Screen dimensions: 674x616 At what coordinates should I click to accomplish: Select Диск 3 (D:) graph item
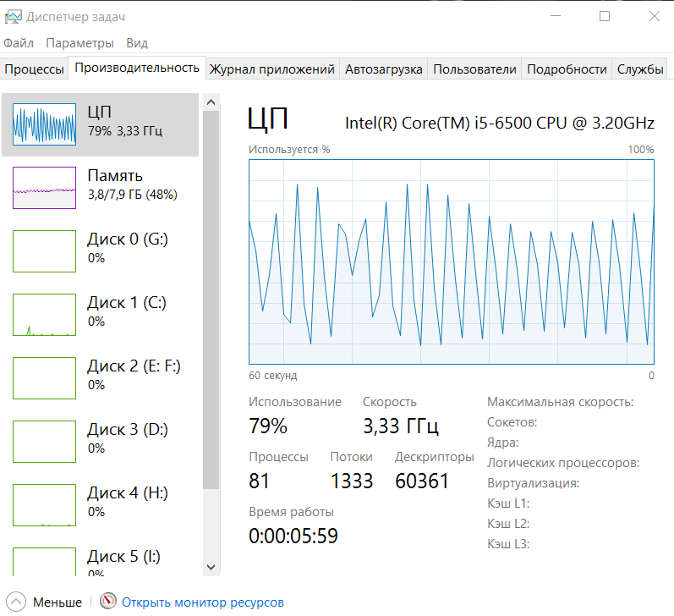pos(44,439)
